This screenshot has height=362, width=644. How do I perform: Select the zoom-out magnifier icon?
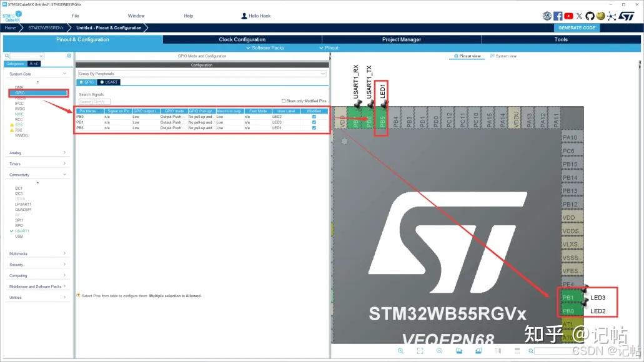tap(440, 351)
